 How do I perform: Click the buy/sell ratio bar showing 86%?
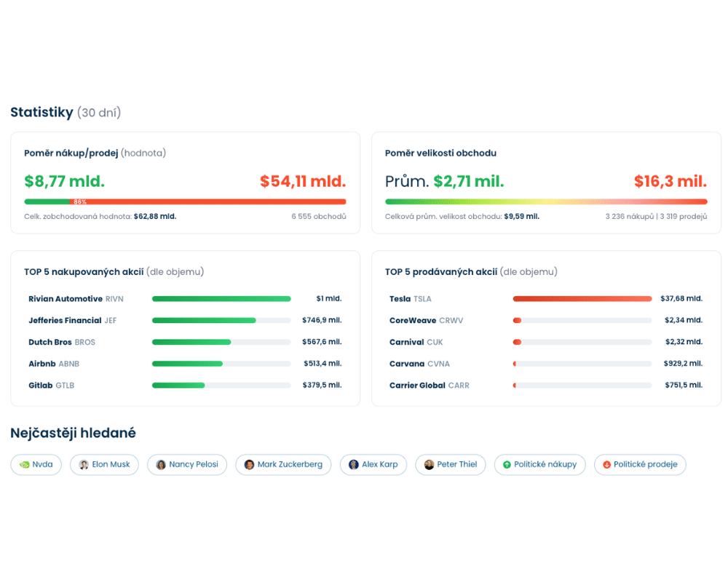(x=185, y=202)
